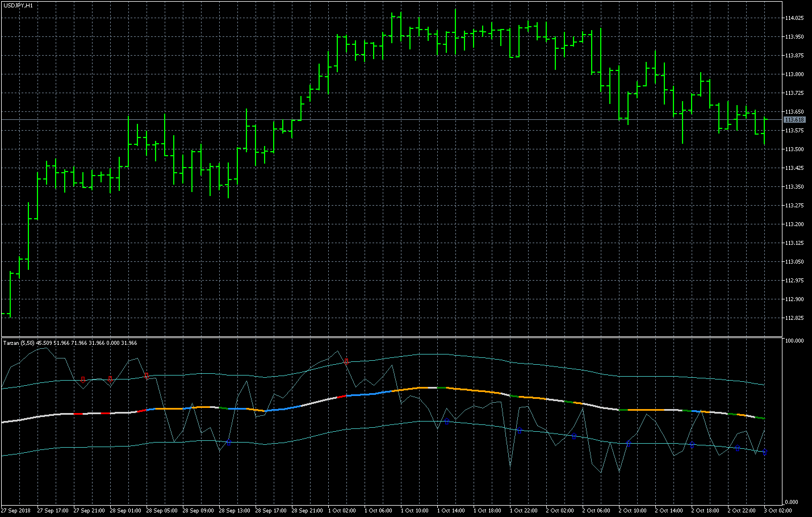812x517 pixels.
Task: Click the "1 Oct 14:00" time axis label
Action: pyautogui.click(x=451, y=510)
